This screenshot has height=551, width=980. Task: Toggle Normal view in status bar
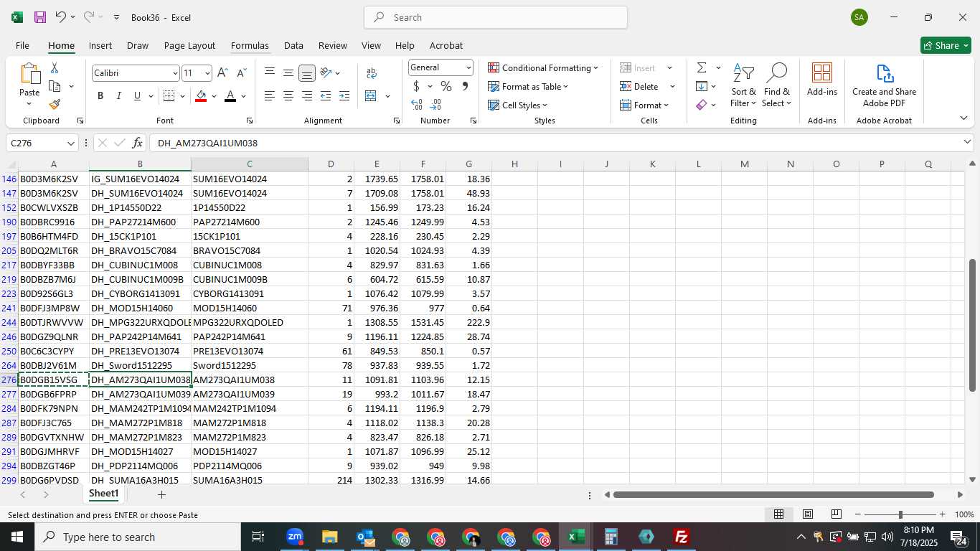[x=778, y=514]
